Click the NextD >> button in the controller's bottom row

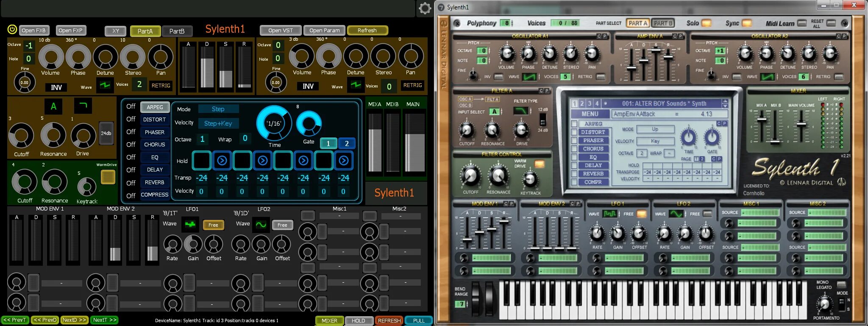pos(75,320)
